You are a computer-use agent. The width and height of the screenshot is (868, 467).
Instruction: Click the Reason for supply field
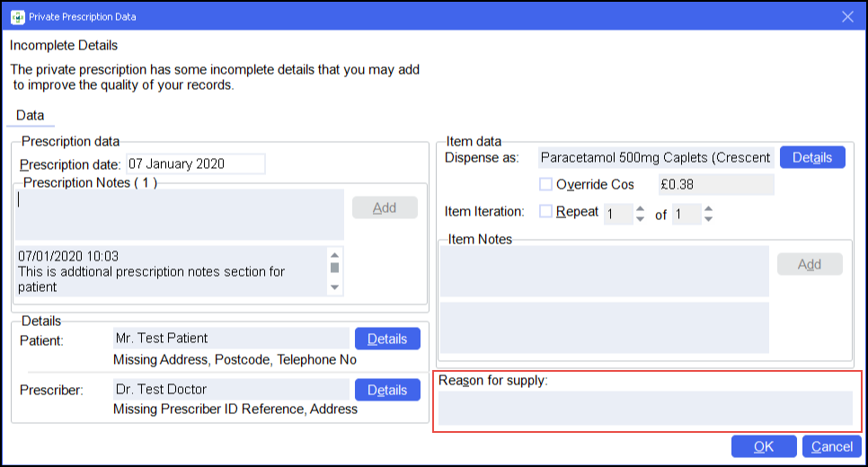(644, 408)
